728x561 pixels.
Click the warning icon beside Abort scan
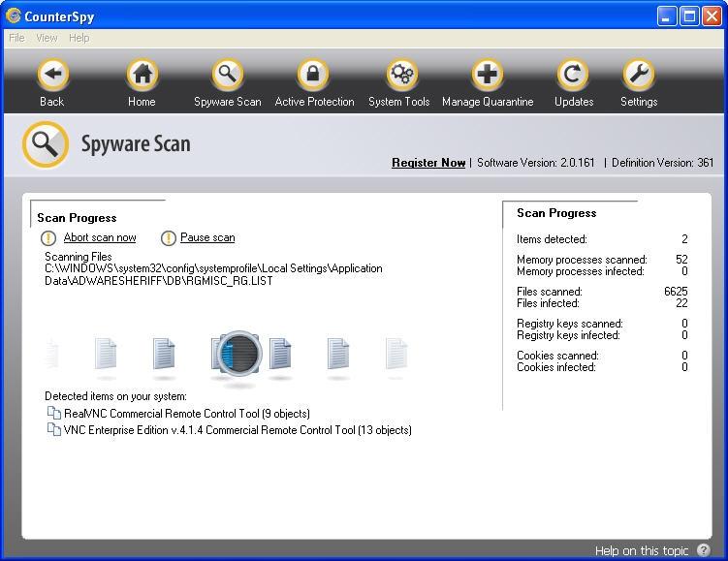[48, 238]
